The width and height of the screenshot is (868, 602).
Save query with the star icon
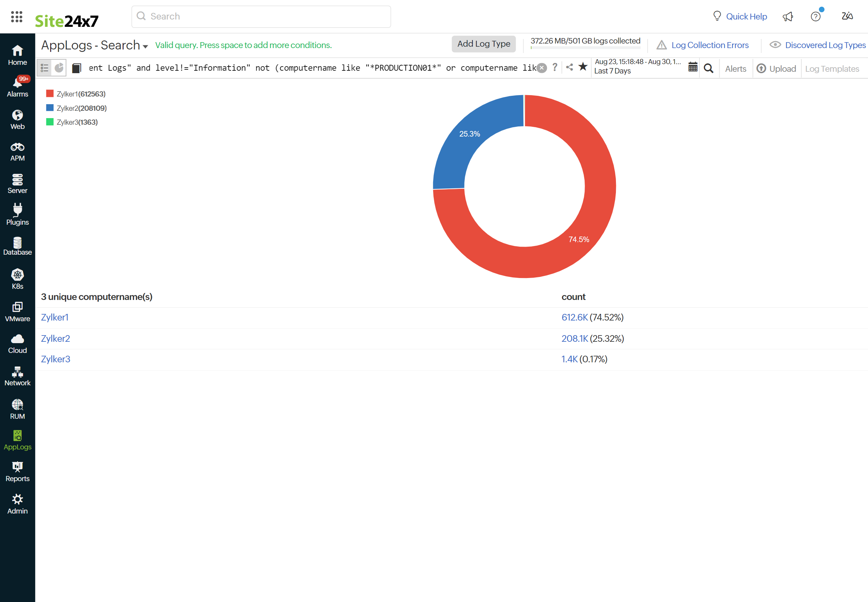(583, 67)
